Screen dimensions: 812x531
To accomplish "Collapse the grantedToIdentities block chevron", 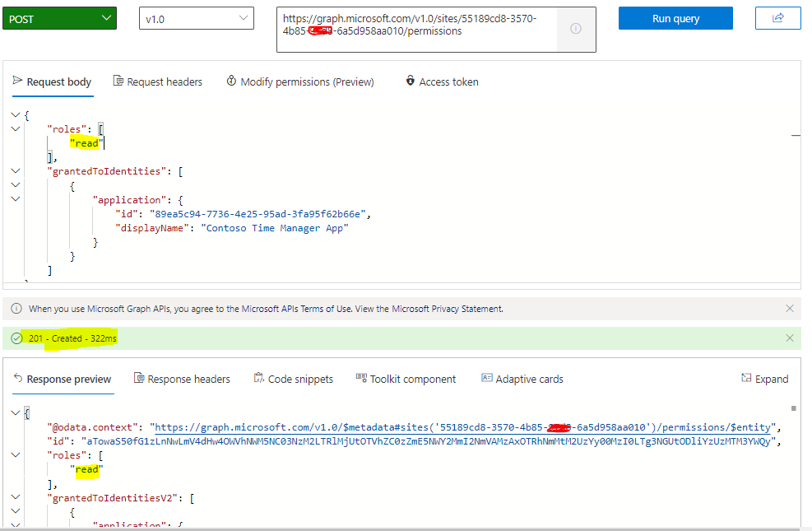I will [x=15, y=170].
